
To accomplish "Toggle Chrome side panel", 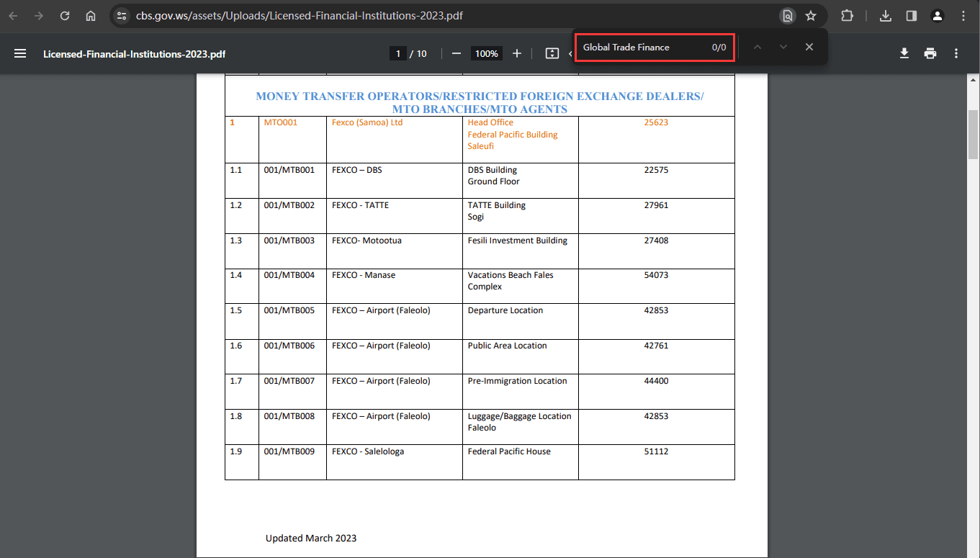I will click(x=912, y=16).
